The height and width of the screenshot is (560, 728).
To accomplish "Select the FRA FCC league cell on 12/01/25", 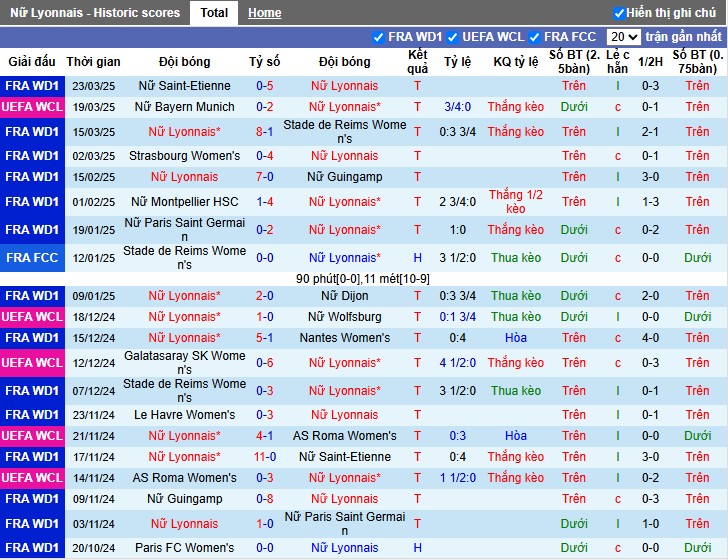I will coord(32,258).
